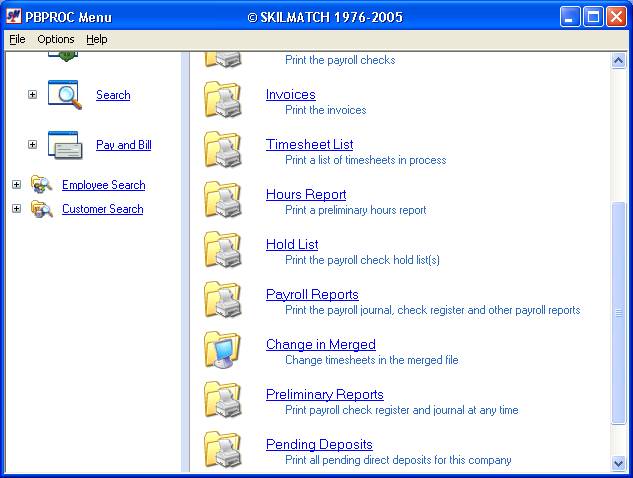633x478 pixels.
Task: Click the Search magnifier window icon
Action: coord(65,94)
